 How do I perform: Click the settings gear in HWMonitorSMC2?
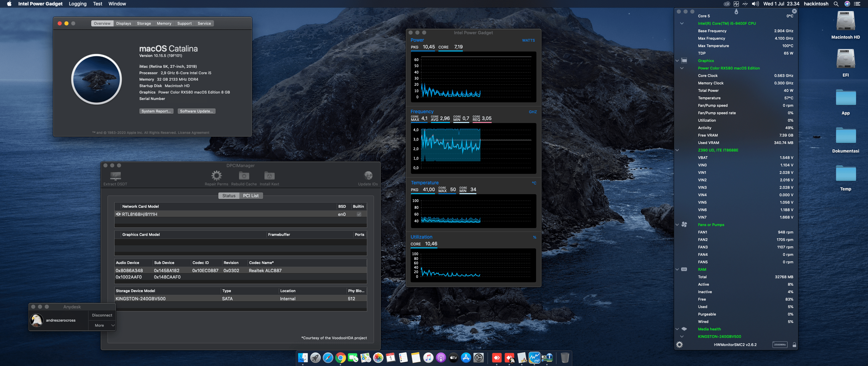[679, 344]
